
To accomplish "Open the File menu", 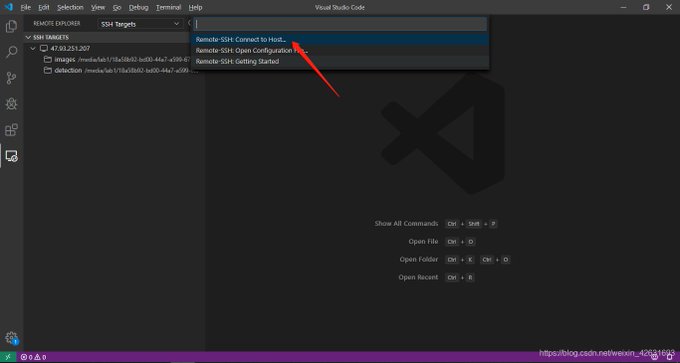I will coord(26,7).
